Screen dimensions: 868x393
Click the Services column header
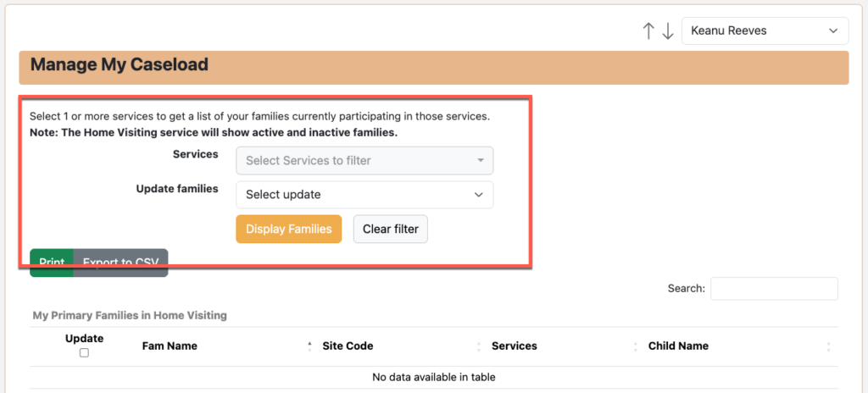(x=515, y=346)
